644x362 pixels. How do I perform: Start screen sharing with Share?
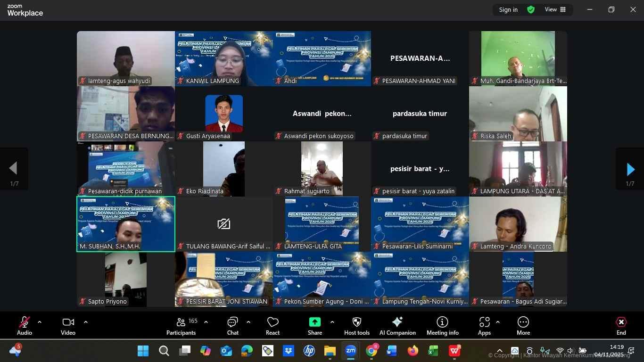point(314,326)
